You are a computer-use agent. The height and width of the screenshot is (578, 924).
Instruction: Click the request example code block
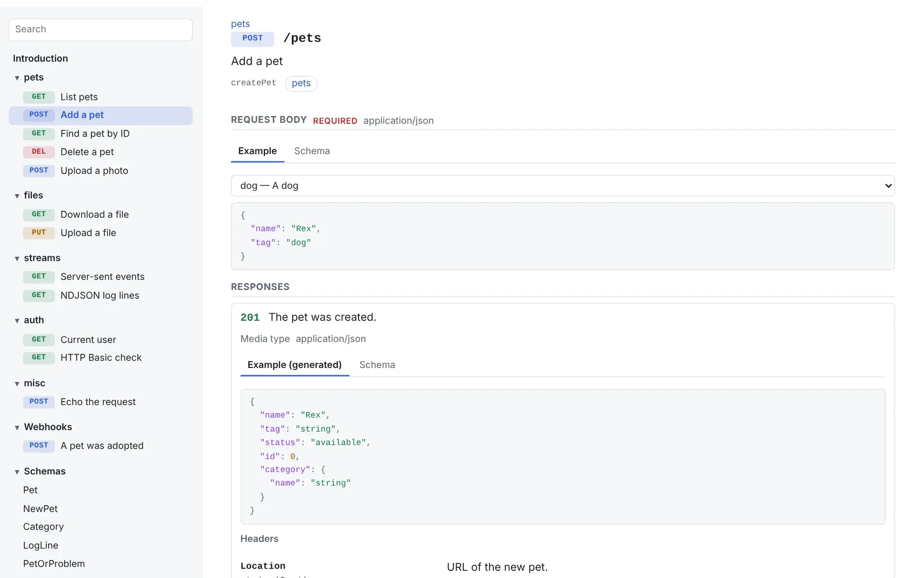[563, 236]
